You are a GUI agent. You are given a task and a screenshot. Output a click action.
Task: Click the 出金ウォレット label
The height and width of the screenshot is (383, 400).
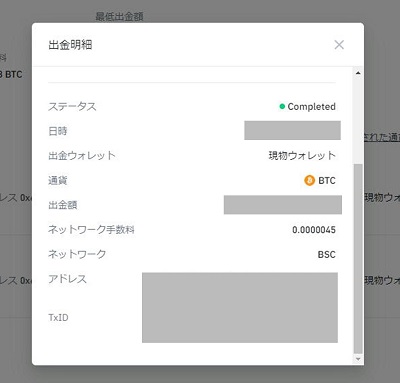[x=82, y=155]
